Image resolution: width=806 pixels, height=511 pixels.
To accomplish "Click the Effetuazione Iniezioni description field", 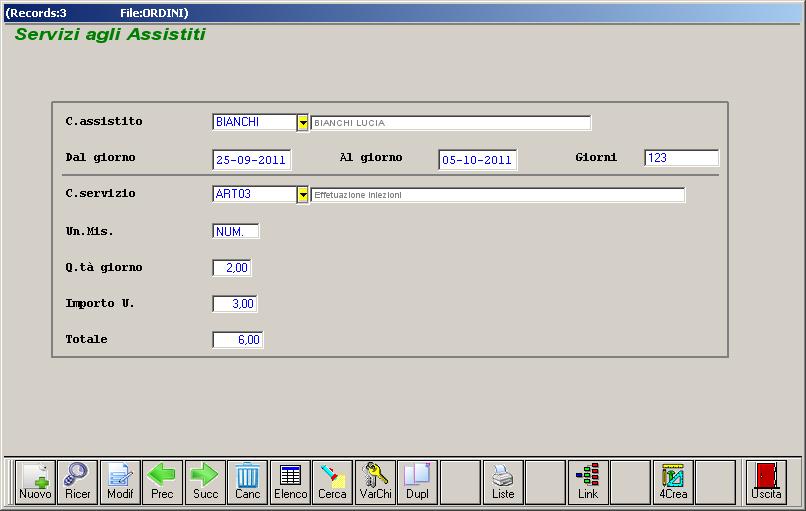I will pos(498,195).
